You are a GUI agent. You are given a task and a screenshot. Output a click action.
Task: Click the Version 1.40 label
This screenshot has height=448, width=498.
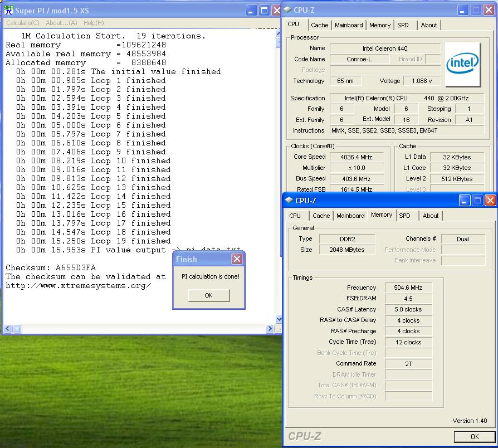470,421
